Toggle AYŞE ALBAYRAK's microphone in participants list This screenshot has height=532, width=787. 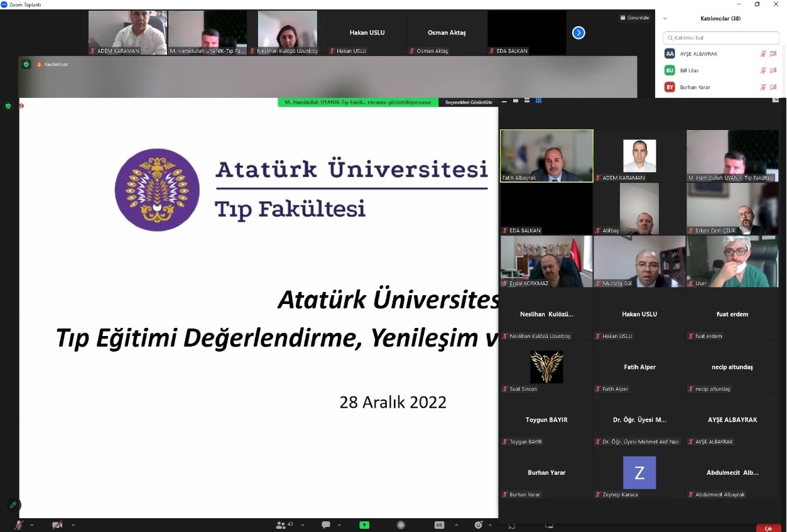763,54
